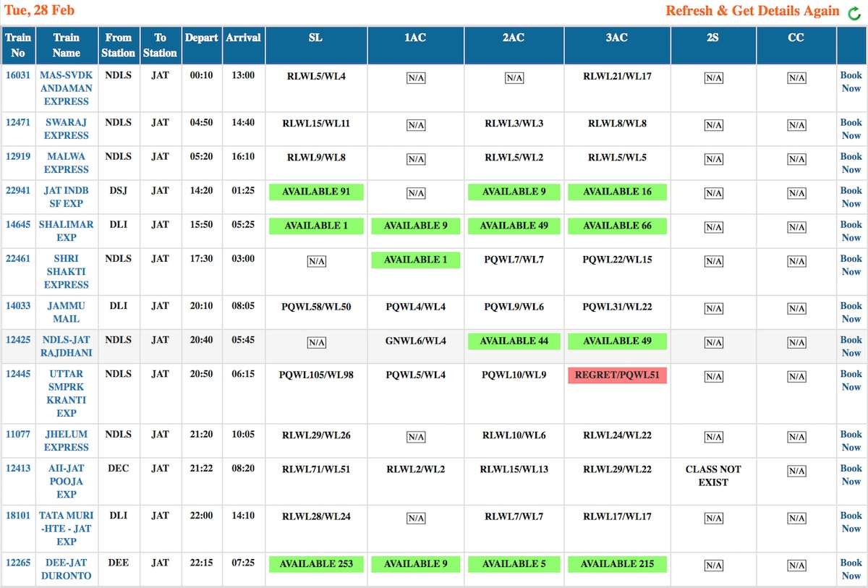Click the red REGRET/PQWL51 cell
Image resolution: width=868 pixels, height=588 pixels.
click(617, 375)
